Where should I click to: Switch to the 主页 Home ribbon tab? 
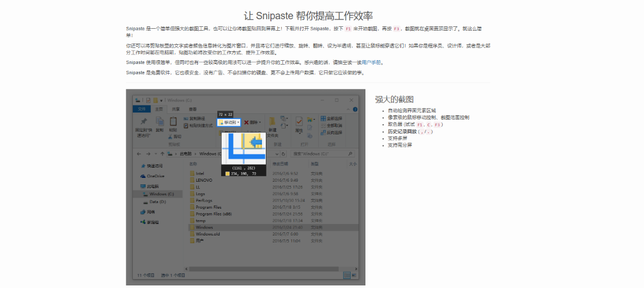click(159, 109)
